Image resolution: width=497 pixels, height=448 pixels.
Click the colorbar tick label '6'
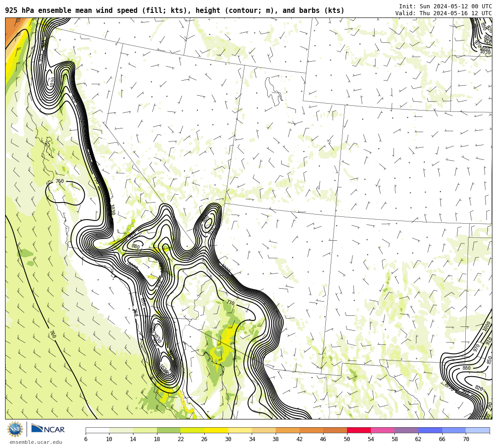click(86, 439)
